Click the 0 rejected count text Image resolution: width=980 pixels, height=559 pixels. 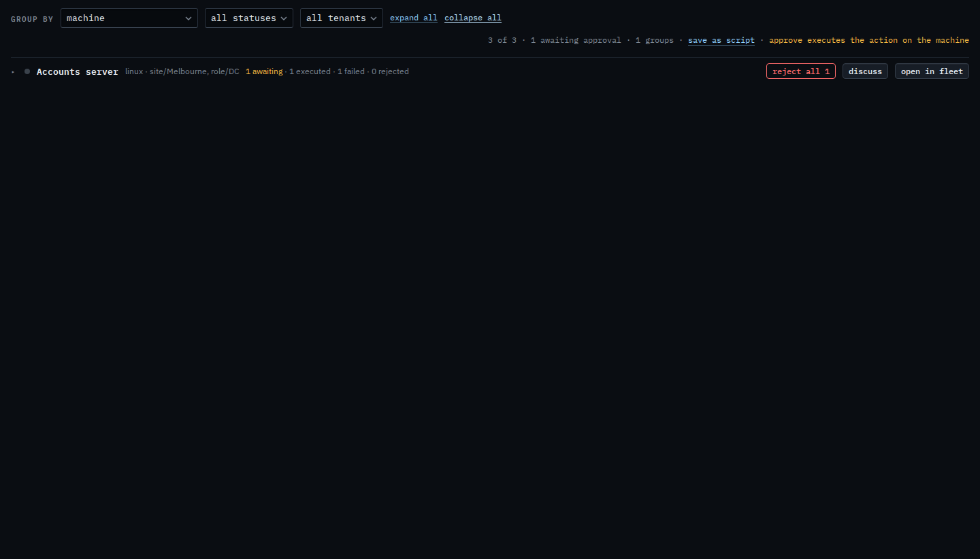pos(390,71)
